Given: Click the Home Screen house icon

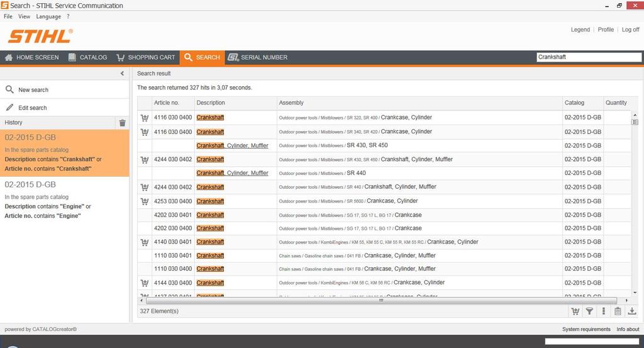Looking at the screenshot, I should 9,57.
